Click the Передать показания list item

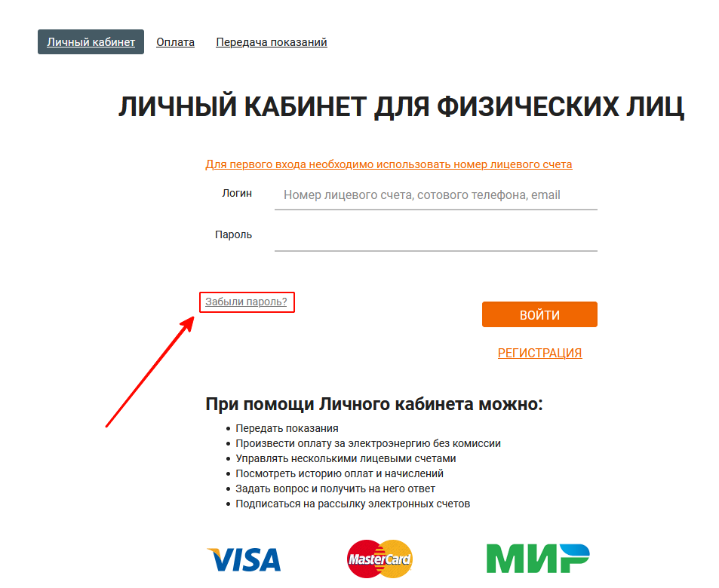point(287,428)
